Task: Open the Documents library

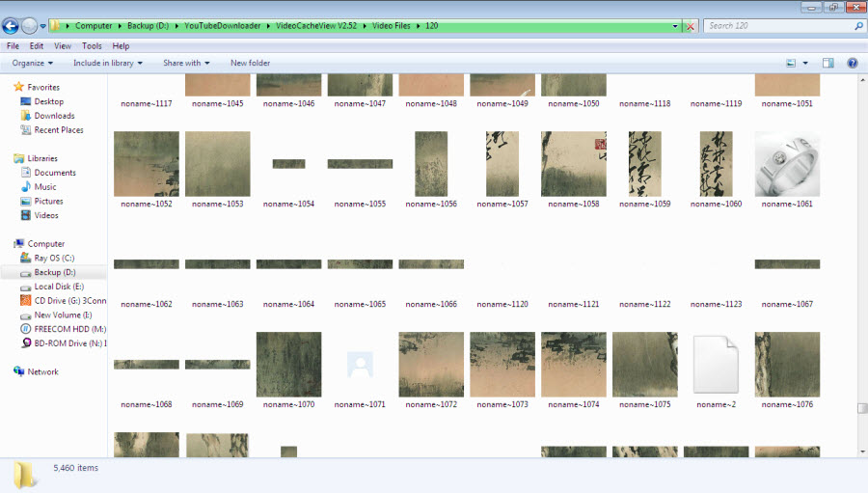Action: 55,173
